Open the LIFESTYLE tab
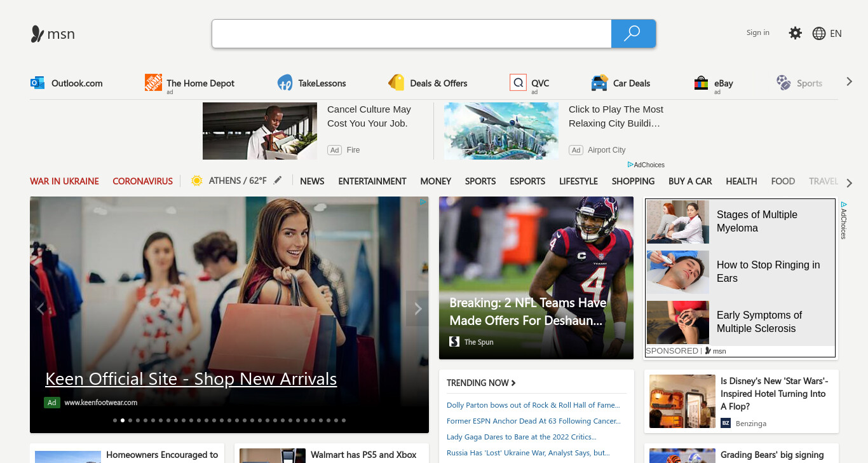 [578, 181]
